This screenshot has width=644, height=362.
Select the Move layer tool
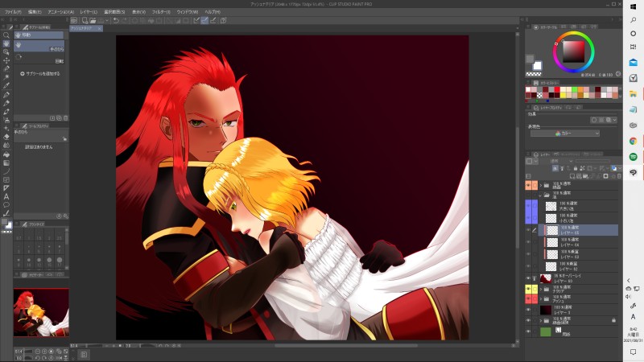coord(6,60)
